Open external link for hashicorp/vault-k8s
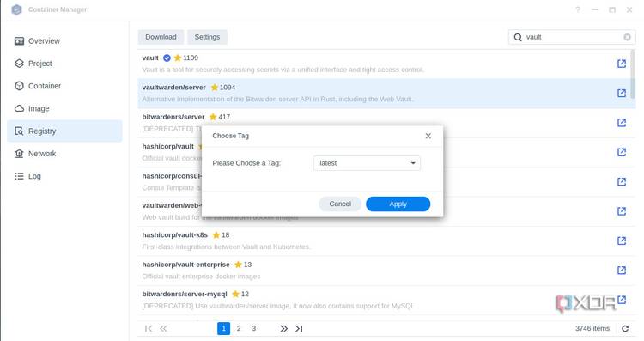Screen dimensions: 644x341 (x=622, y=241)
